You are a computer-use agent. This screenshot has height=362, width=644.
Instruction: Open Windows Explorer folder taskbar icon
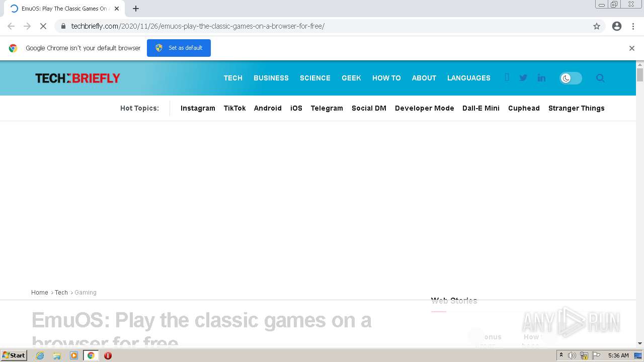click(57, 355)
